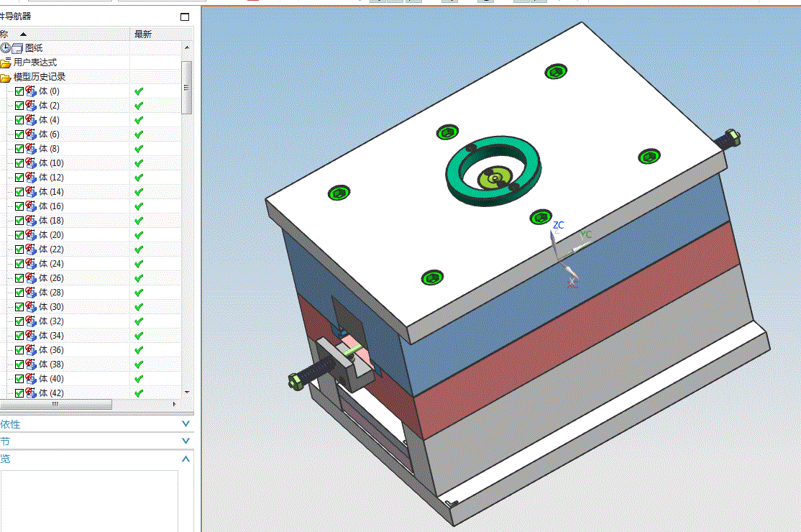
Task: Open the 模型历史记录 folder icon
Action: tap(6, 78)
